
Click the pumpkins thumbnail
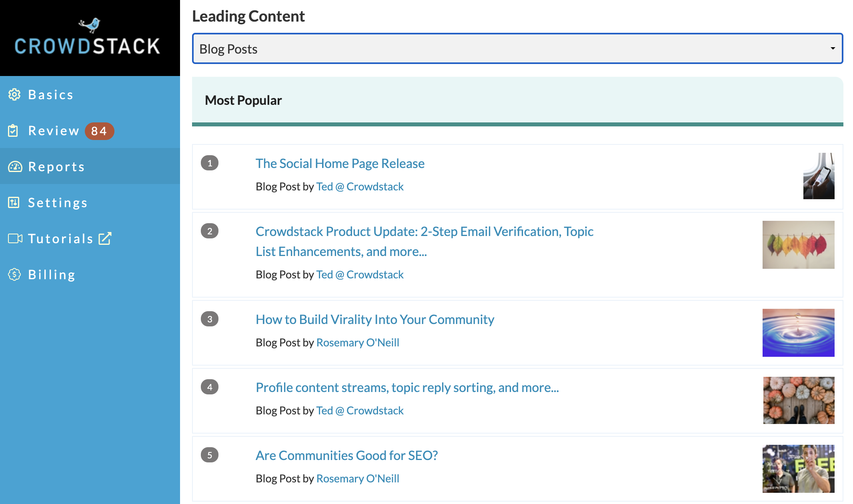coord(799,400)
